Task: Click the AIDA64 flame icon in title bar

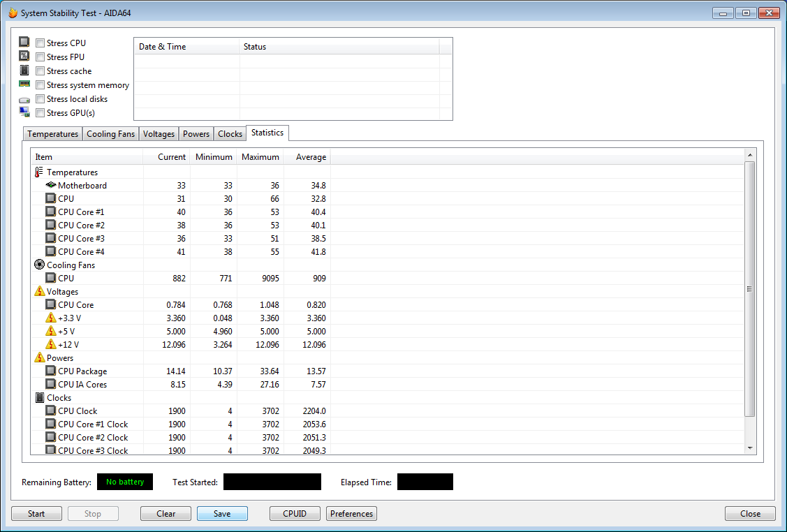Action: [13, 13]
